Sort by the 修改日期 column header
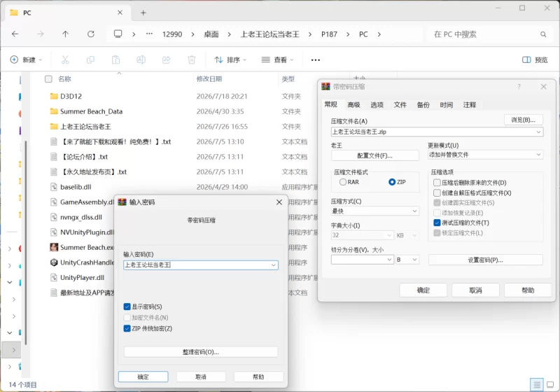The image size is (560, 392). pos(209,79)
